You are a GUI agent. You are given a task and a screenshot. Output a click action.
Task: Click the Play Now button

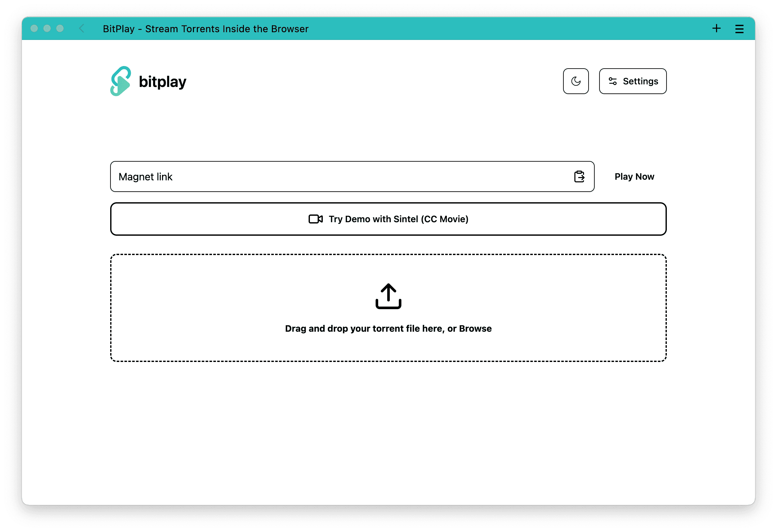[x=634, y=176]
